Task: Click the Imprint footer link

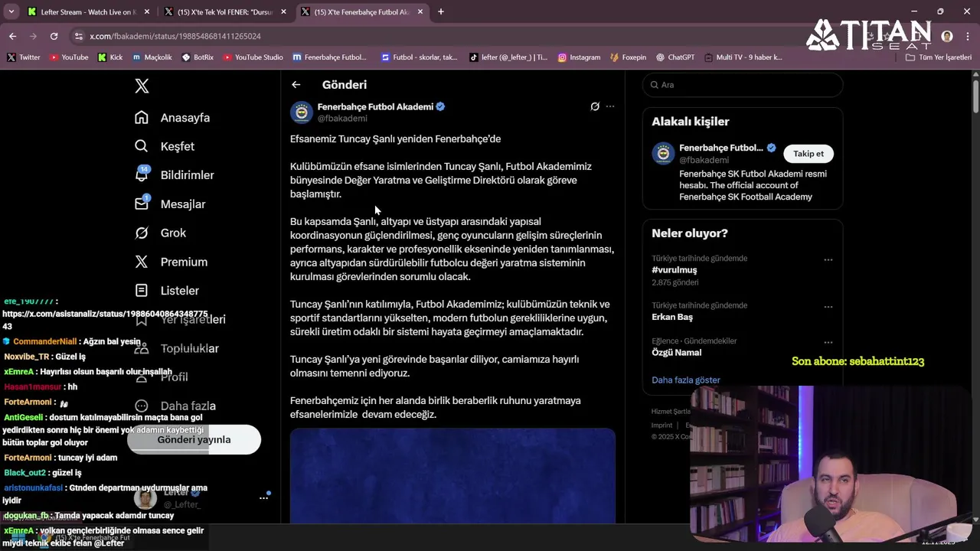Action: pyautogui.click(x=661, y=425)
